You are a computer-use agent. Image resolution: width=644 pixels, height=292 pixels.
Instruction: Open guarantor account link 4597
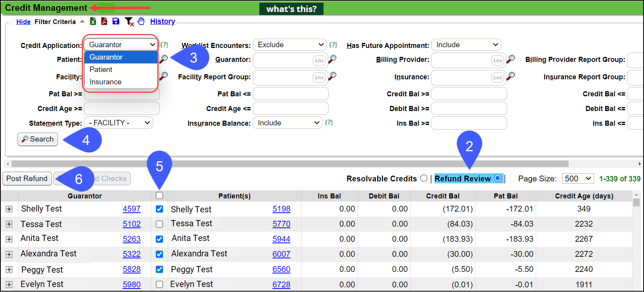(x=131, y=209)
